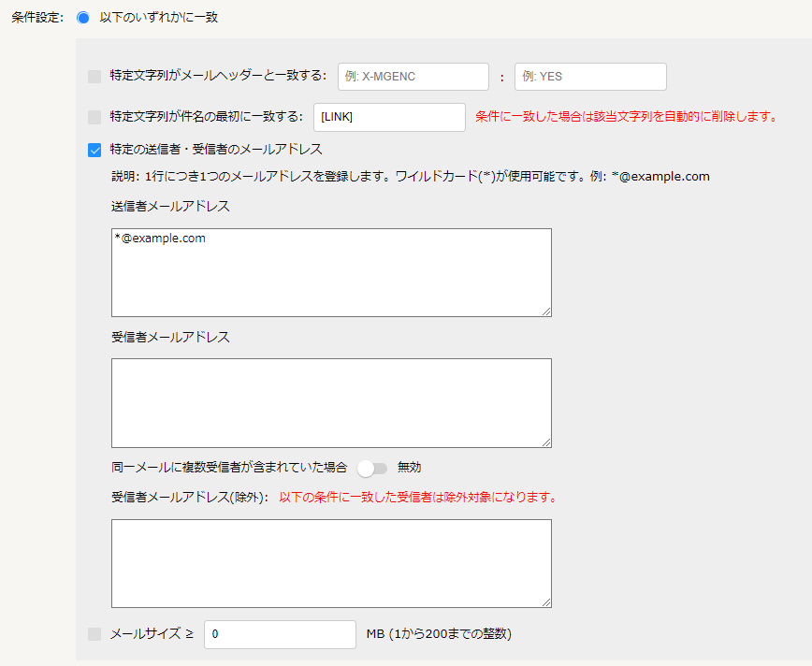Image resolution: width=812 pixels, height=666 pixels.
Task: Click the 無効 status label
Action: pos(409,468)
